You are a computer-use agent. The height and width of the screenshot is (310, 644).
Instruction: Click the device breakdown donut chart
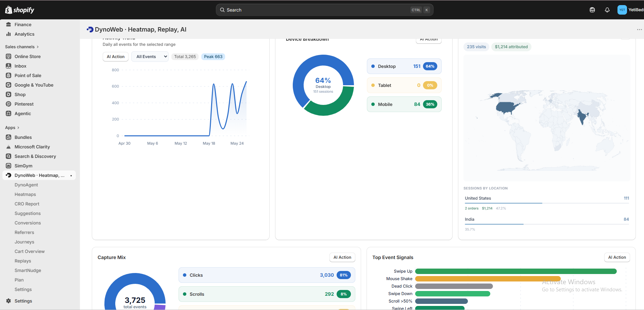pyautogui.click(x=323, y=85)
